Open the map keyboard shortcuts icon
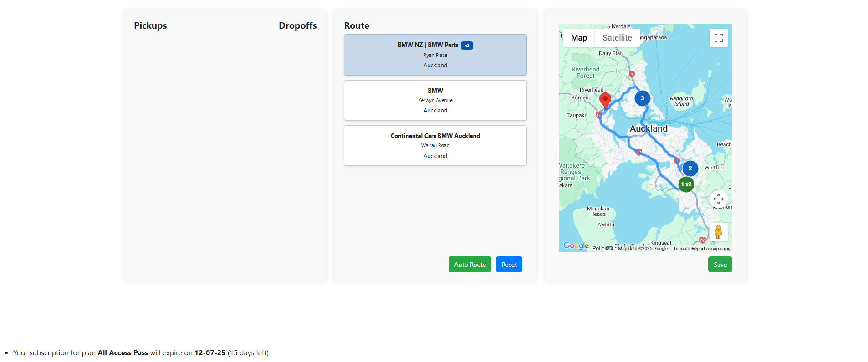 (x=609, y=248)
